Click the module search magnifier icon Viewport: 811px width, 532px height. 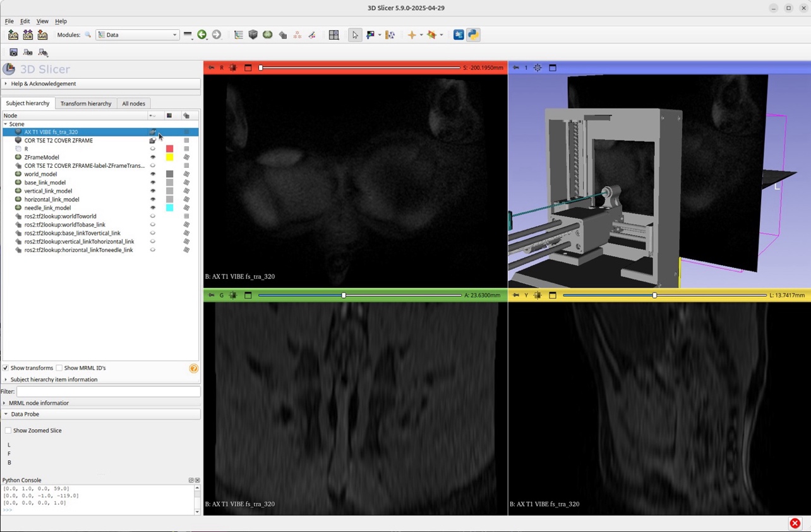[x=88, y=35]
